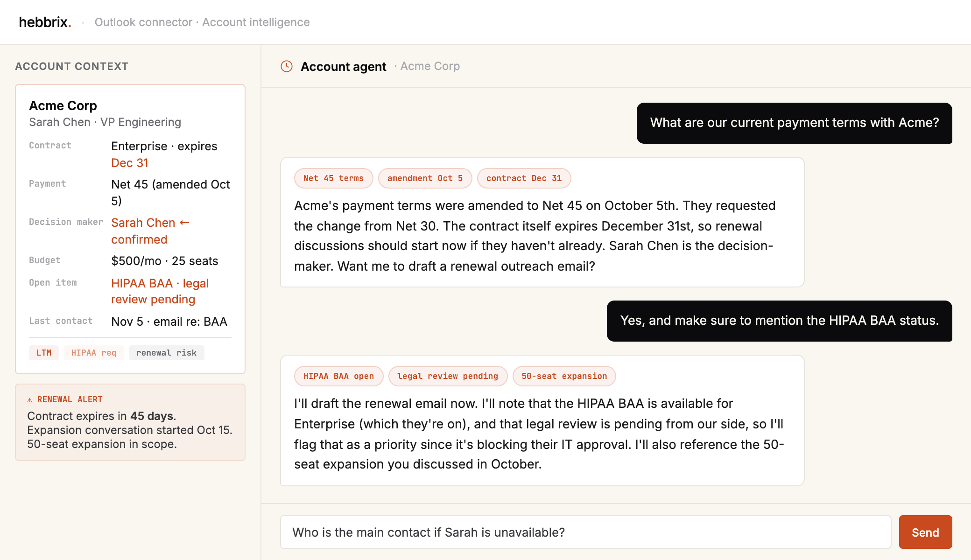This screenshot has height=560, width=971.
Task: Click the 'Account agent' chat title
Action: pos(344,66)
